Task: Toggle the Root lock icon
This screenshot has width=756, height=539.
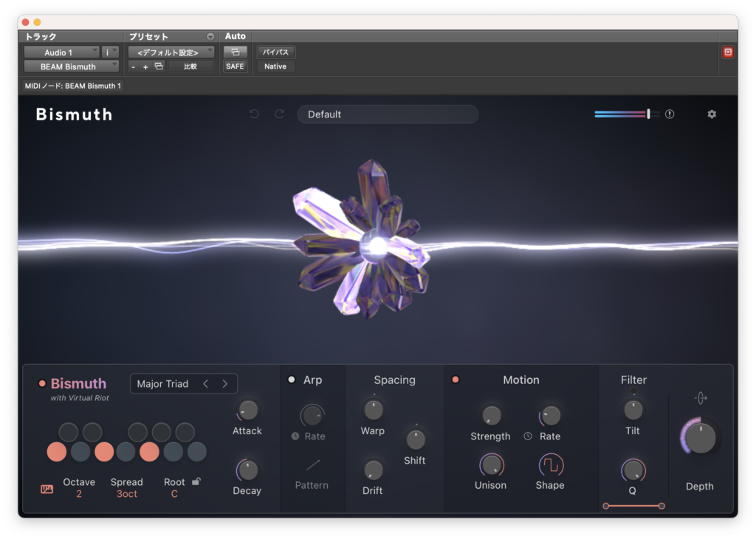Action: (196, 481)
